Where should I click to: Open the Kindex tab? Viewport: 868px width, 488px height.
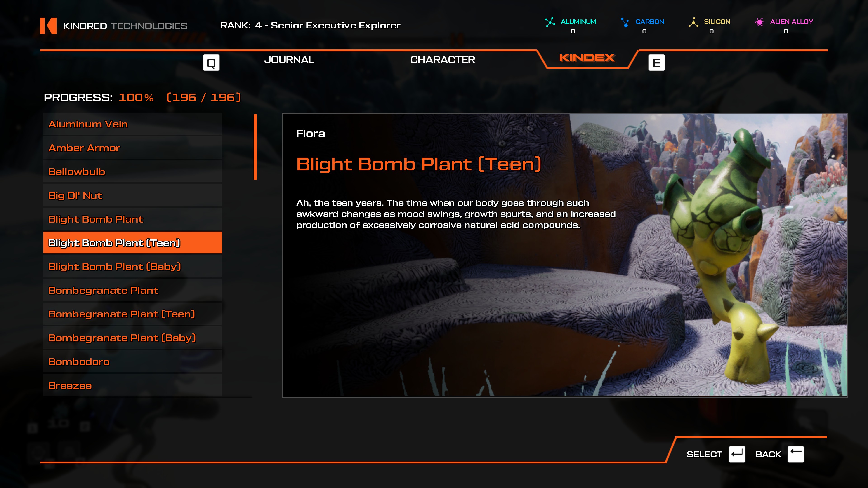[587, 58]
